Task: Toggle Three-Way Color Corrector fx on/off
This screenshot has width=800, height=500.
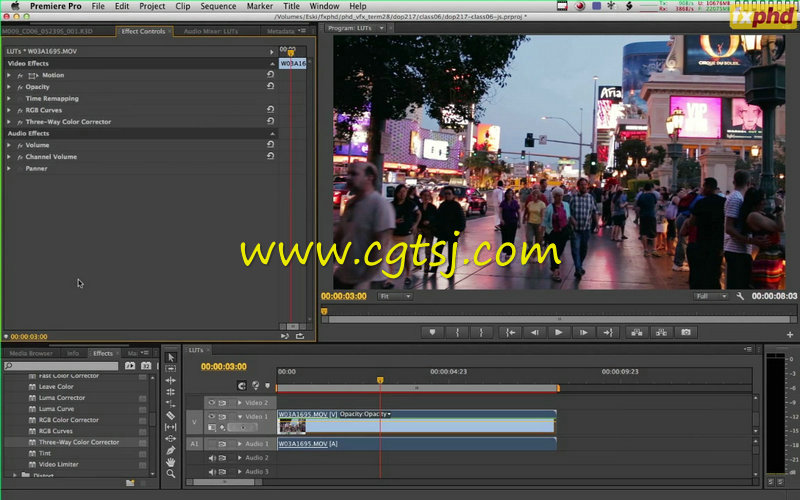Action: click(x=20, y=122)
